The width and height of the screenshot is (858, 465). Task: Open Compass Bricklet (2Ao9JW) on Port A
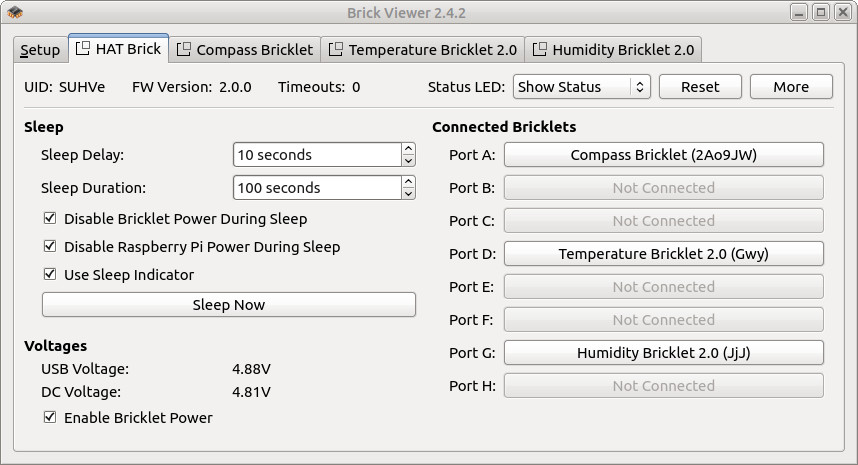pos(663,155)
